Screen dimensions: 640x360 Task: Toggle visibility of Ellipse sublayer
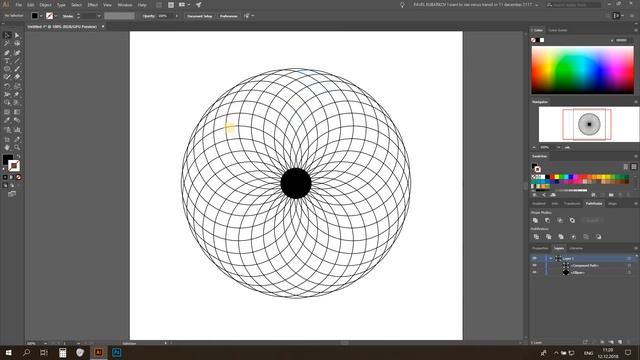click(534, 272)
